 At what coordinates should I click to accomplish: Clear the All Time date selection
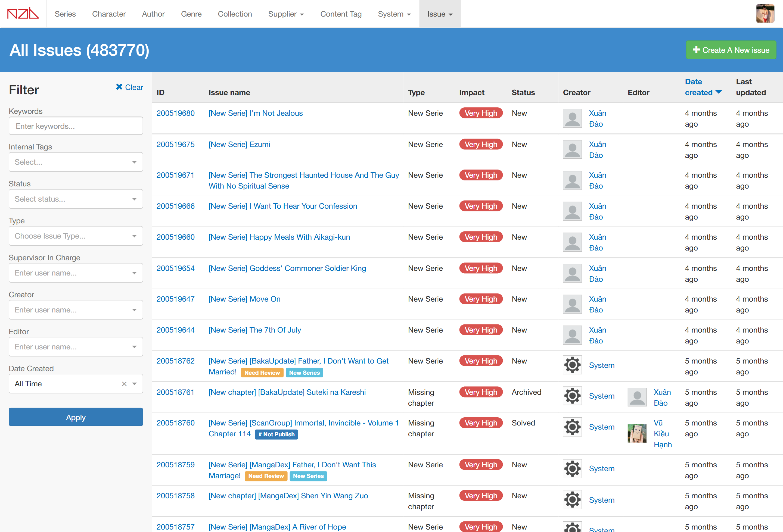tap(124, 384)
